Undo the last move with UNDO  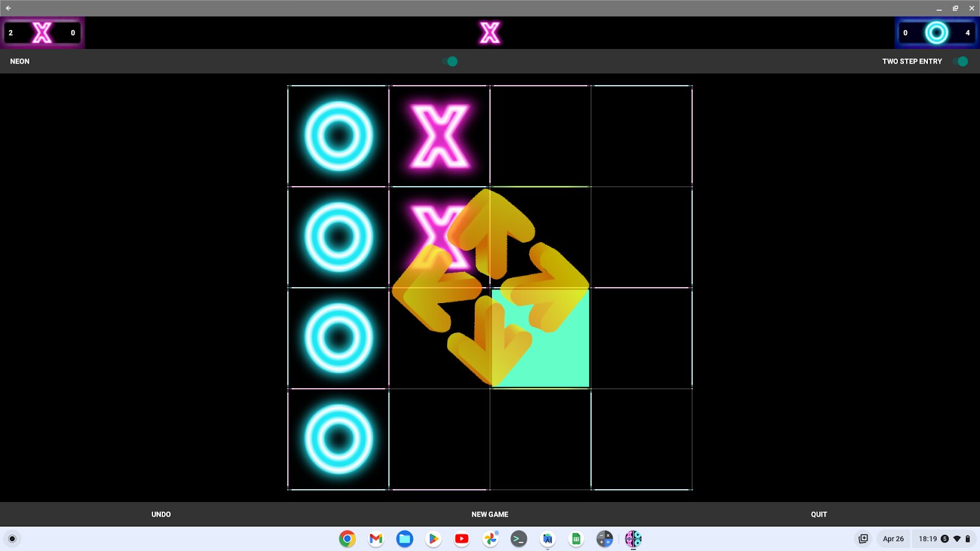pyautogui.click(x=161, y=514)
